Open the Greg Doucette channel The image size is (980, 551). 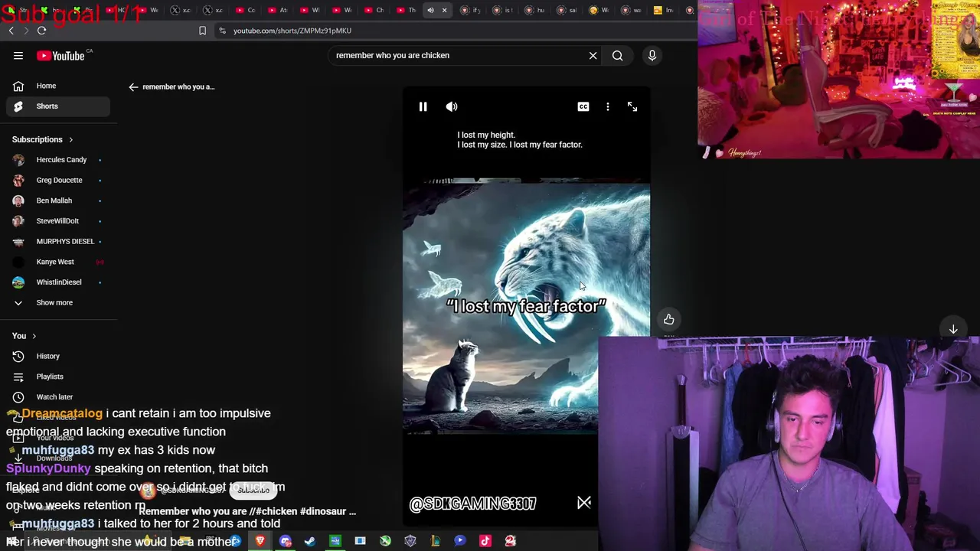click(x=58, y=180)
